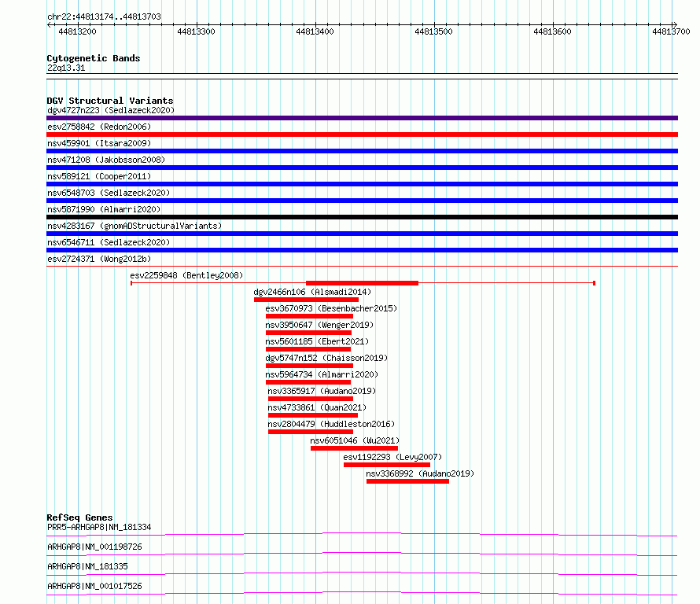Open nsv459901 (Itsara2009) variant entry
Viewport: 700px width, 604px height.
pyautogui.click(x=99, y=143)
